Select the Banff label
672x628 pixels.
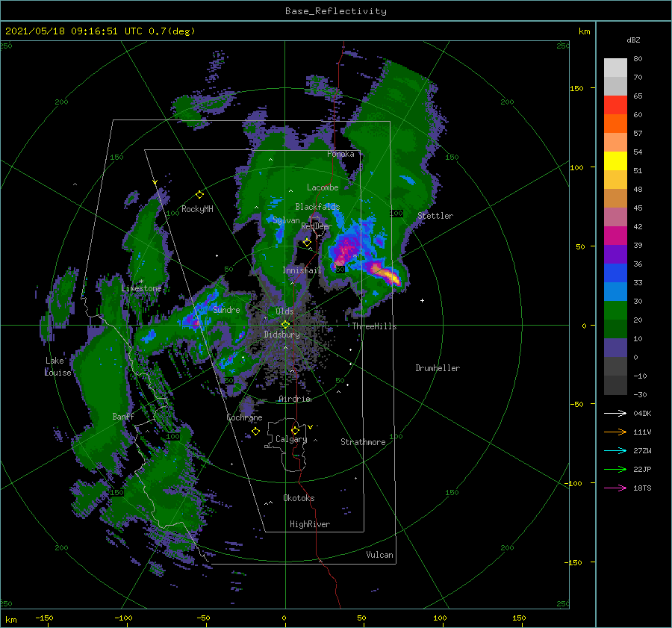123,416
